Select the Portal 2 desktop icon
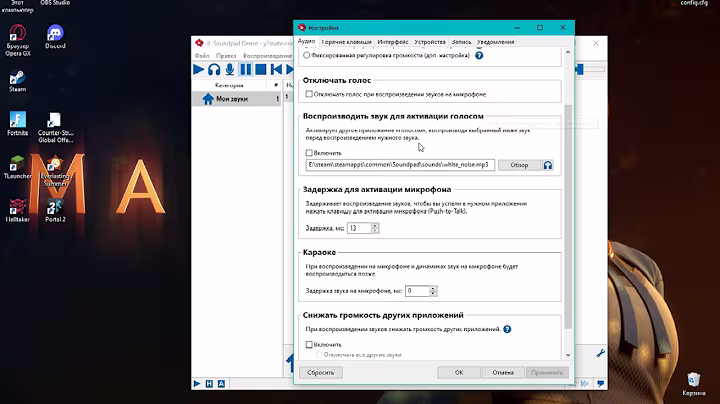Viewport: 720px width, 404px height. pos(55,211)
